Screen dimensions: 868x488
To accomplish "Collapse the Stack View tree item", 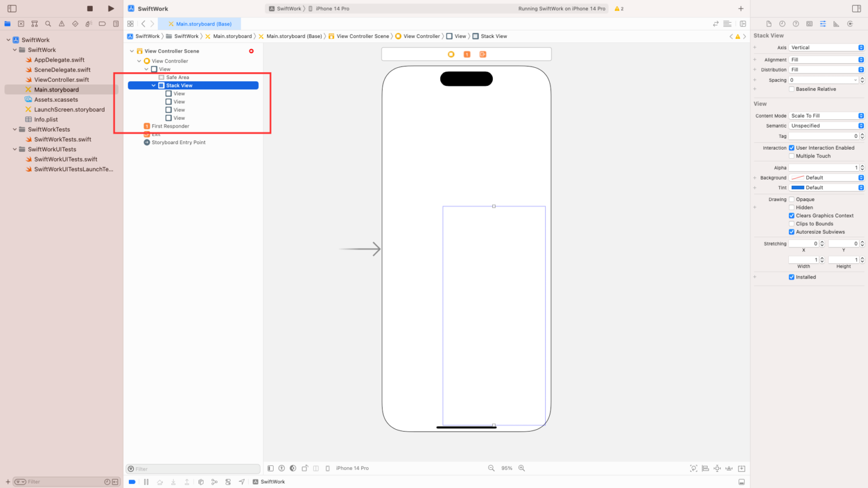I will click(153, 85).
